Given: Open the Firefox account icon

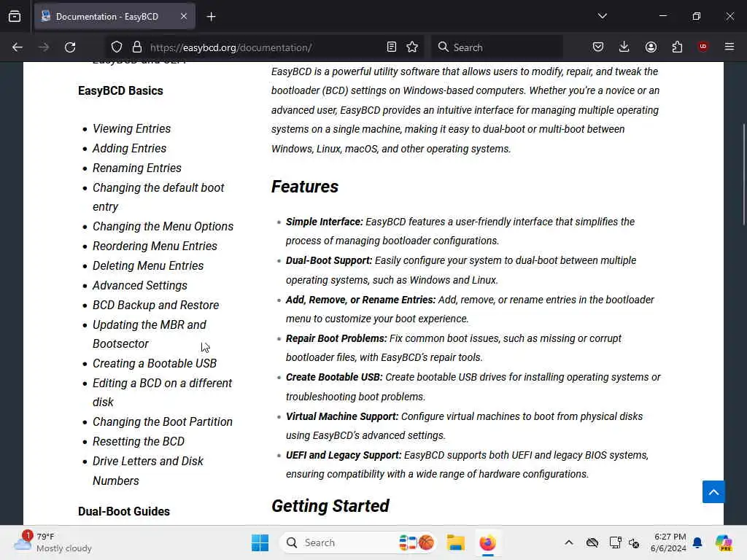Looking at the screenshot, I should click(651, 47).
